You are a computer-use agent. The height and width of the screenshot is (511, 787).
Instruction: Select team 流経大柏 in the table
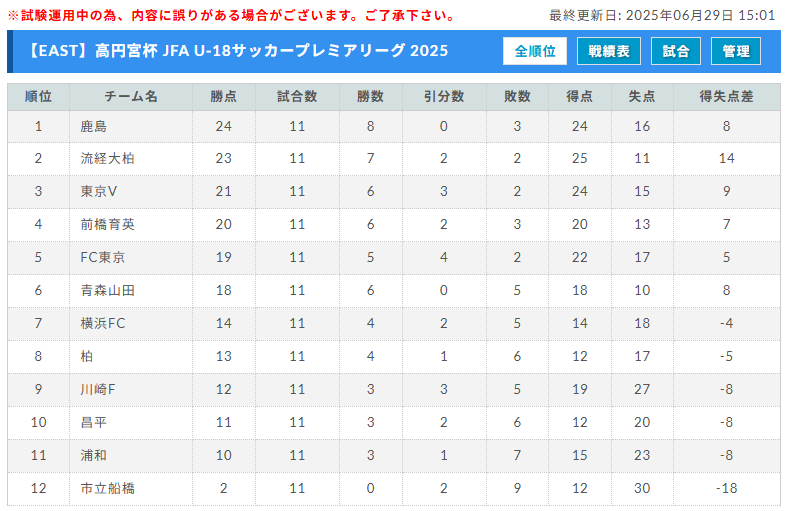click(x=107, y=159)
